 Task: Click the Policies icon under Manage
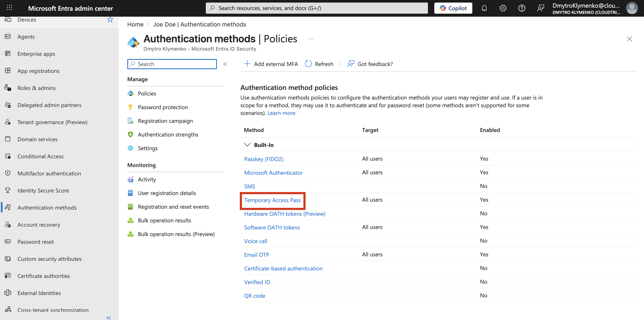[130, 93]
